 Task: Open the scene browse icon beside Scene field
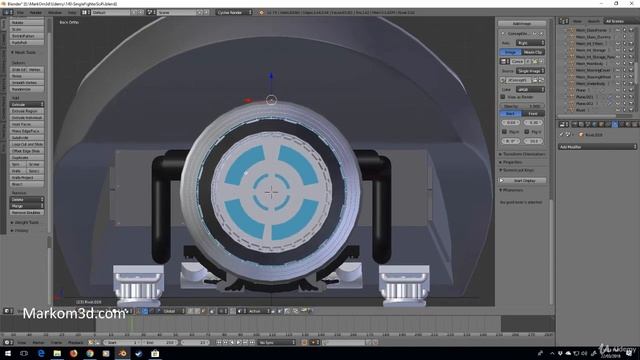click(150, 12)
